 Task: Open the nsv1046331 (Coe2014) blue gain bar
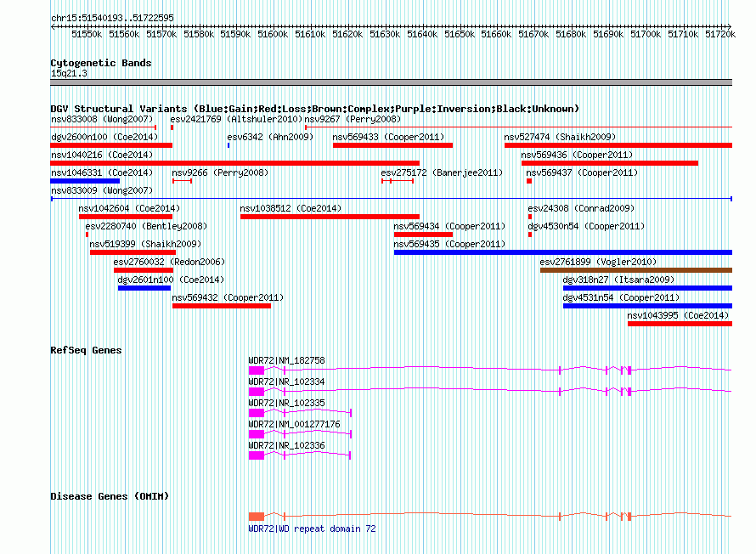pyautogui.click(x=85, y=181)
